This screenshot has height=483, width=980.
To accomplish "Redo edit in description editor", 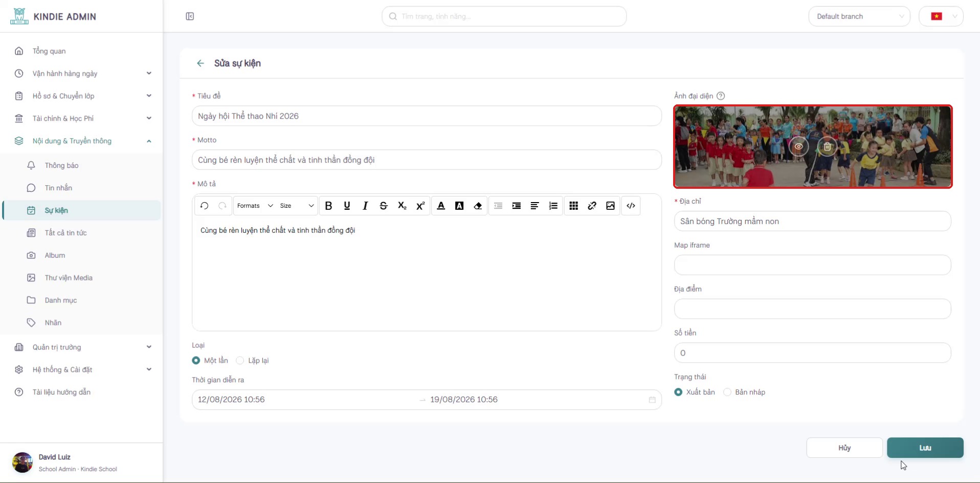I will point(222,206).
